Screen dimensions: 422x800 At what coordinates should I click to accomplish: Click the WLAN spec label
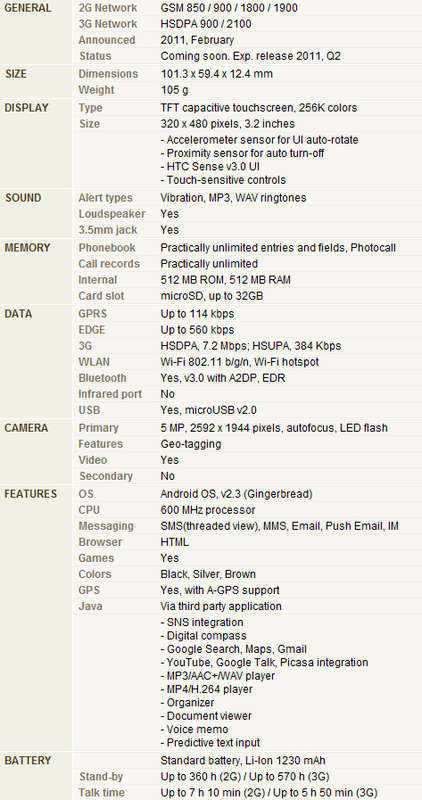pyautogui.click(x=94, y=362)
